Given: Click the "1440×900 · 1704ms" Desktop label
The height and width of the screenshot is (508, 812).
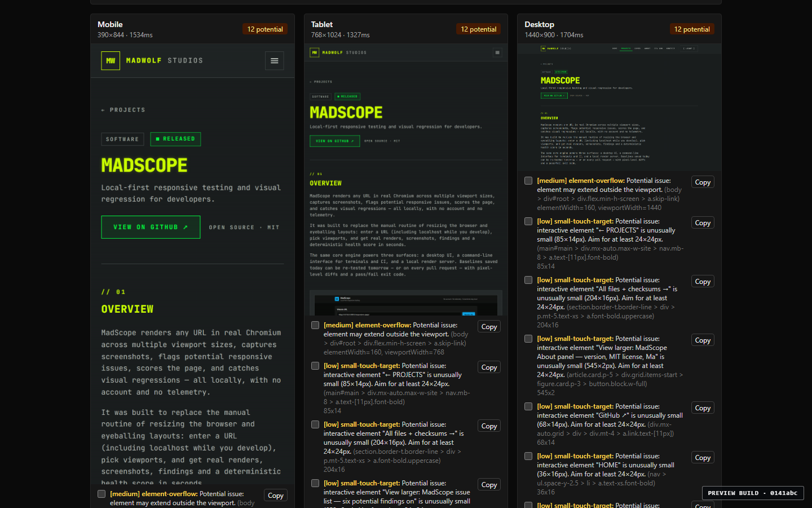Looking at the screenshot, I should click(554, 35).
